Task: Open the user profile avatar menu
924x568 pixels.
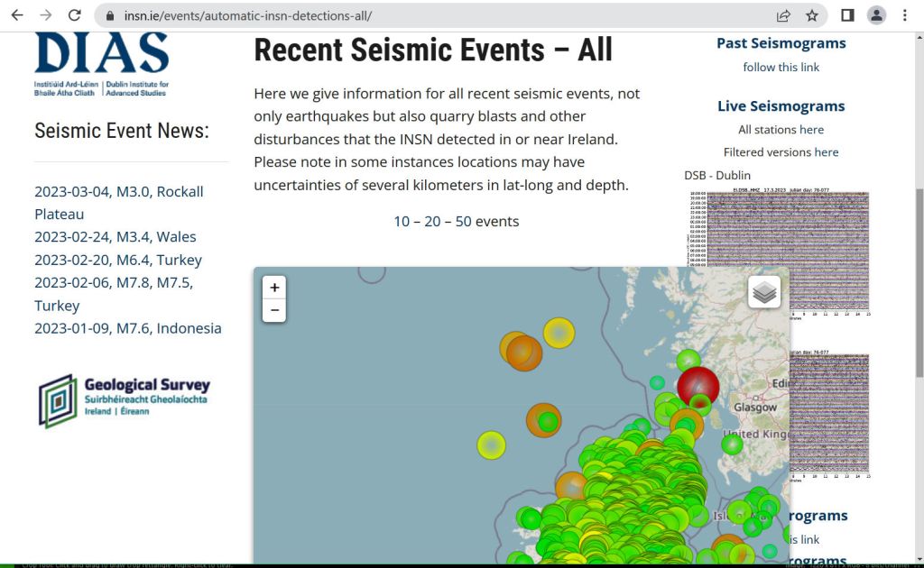Action: point(876,15)
